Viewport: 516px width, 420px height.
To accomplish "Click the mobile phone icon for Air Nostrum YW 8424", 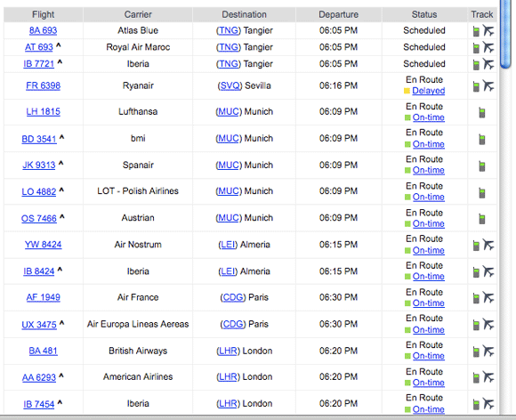I will point(476,246).
